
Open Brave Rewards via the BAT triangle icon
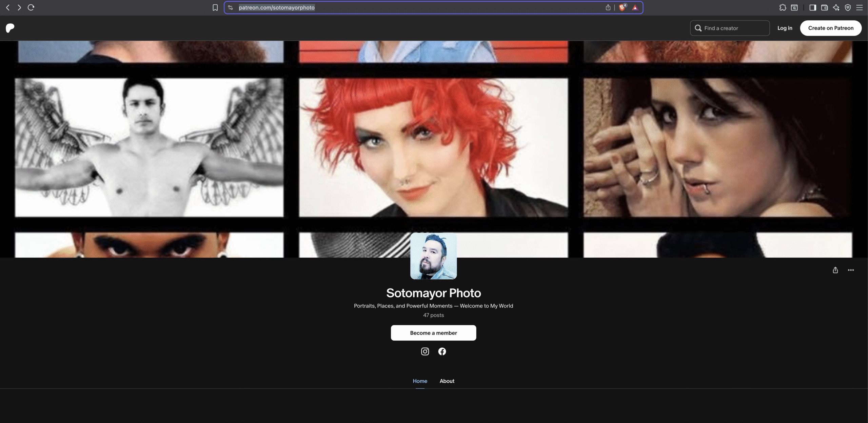pyautogui.click(x=634, y=7)
